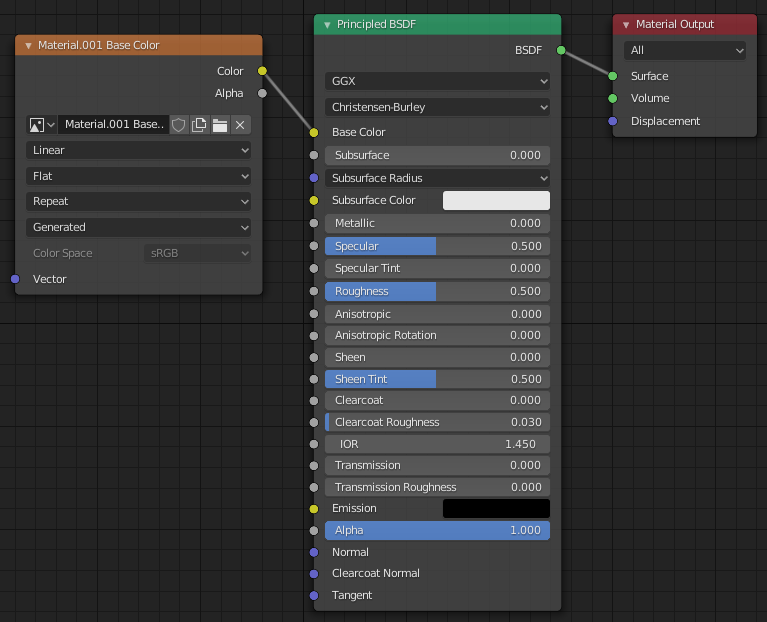This screenshot has height=622, width=767.
Task: Click the Sheen input socket
Action: point(314,357)
